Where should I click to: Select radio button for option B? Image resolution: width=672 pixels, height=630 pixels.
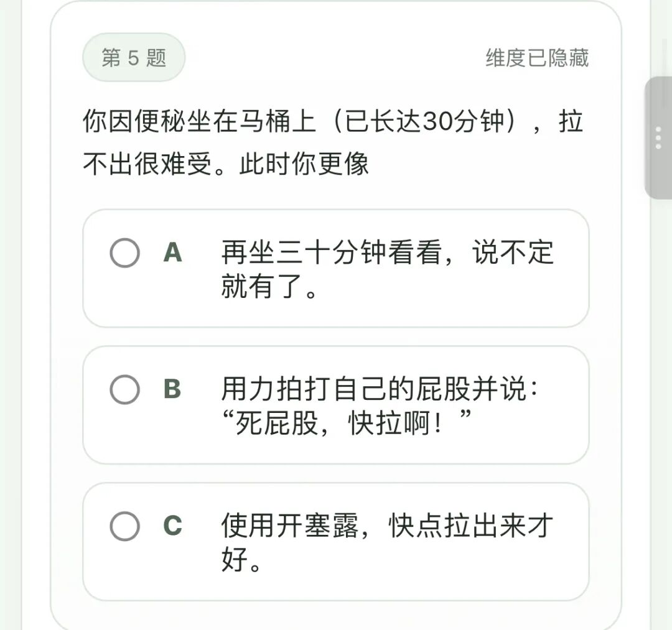point(124,390)
